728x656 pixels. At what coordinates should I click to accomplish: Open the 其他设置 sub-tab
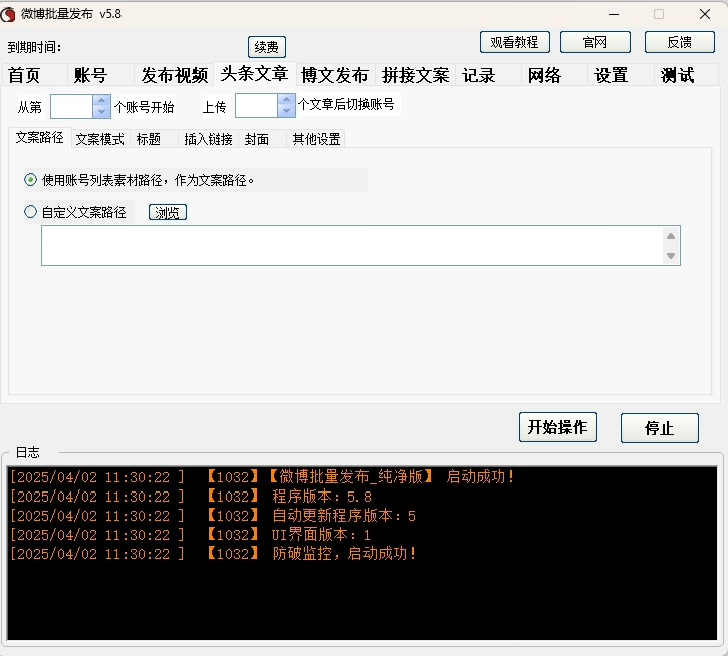[x=316, y=139]
